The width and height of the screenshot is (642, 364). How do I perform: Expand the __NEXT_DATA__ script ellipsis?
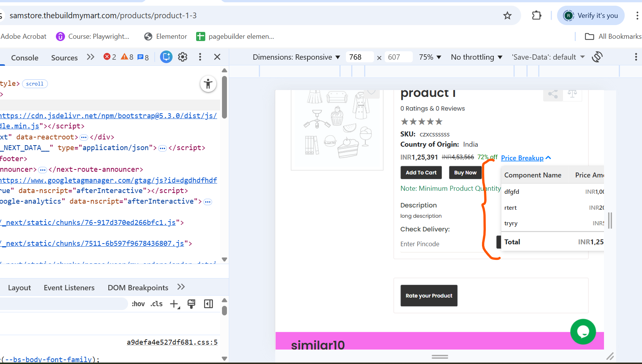point(163,148)
